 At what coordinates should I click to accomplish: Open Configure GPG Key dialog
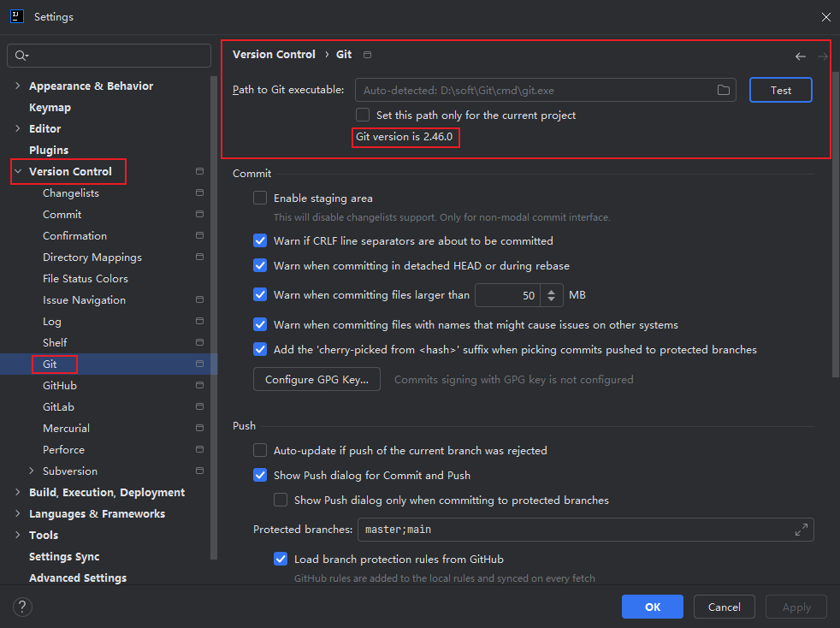click(316, 379)
